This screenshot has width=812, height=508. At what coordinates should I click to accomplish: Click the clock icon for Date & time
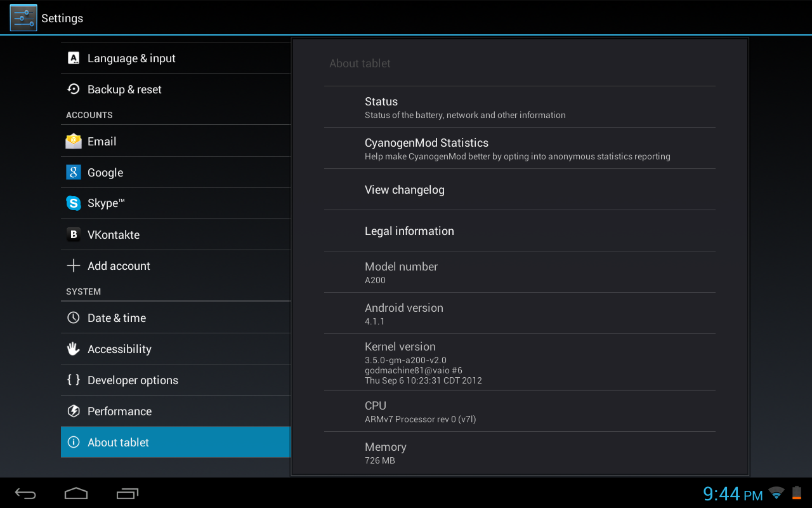point(74,317)
